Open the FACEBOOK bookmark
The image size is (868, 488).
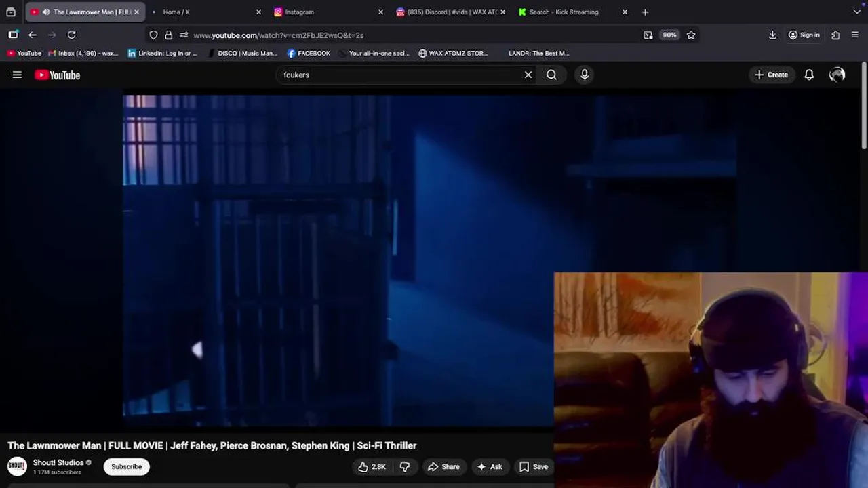pos(309,53)
